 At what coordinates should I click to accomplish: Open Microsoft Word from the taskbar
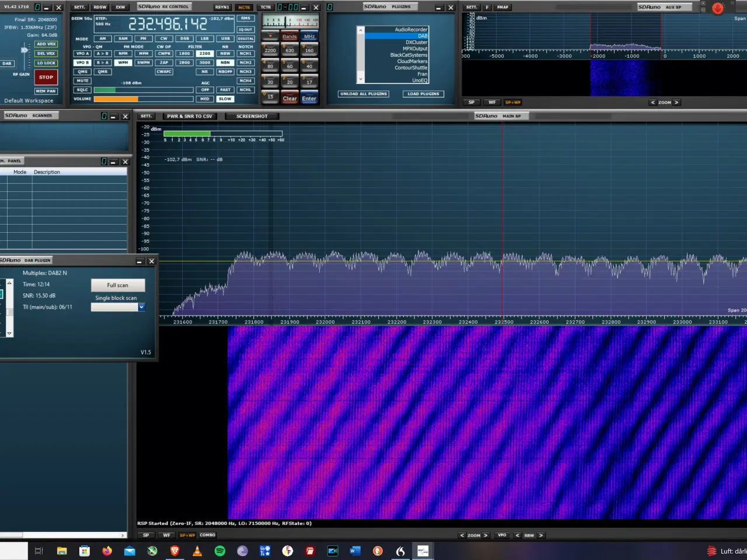355,551
